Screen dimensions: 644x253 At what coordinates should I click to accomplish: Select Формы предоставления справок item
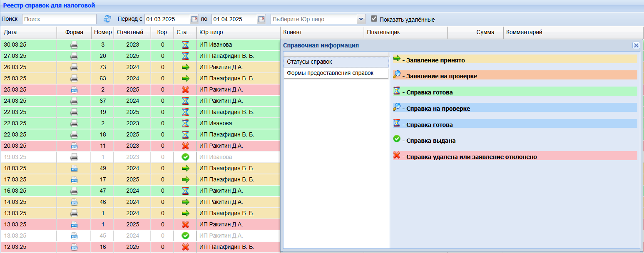click(336, 73)
